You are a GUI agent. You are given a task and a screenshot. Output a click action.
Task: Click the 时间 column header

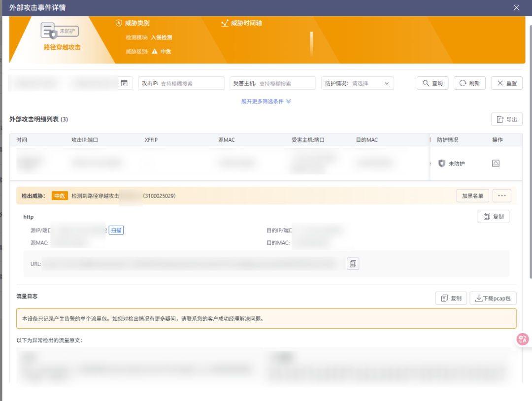22,140
